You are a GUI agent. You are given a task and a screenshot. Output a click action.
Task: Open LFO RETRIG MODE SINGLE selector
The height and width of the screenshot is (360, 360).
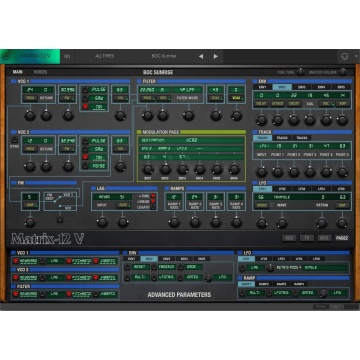[324, 268]
